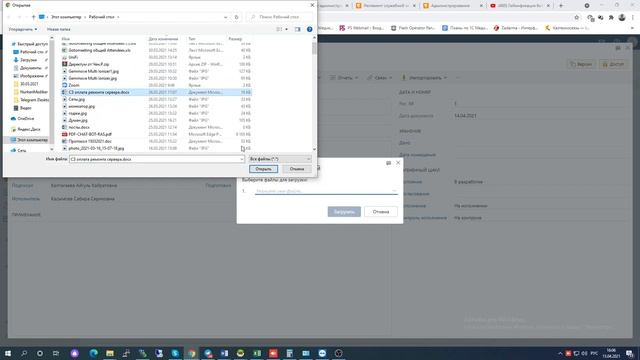Click Открыть to open selected file

[x=263, y=169]
